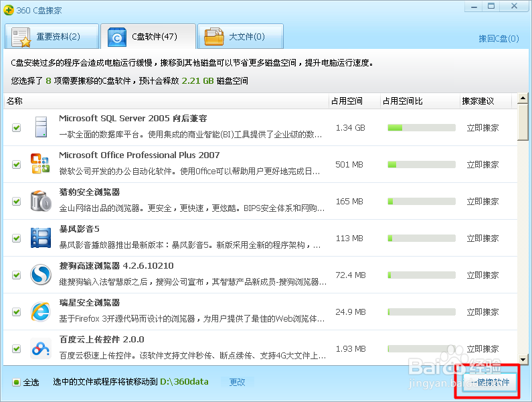Click the space ratio bar for 猎豹安全浏览器

coord(422,201)
